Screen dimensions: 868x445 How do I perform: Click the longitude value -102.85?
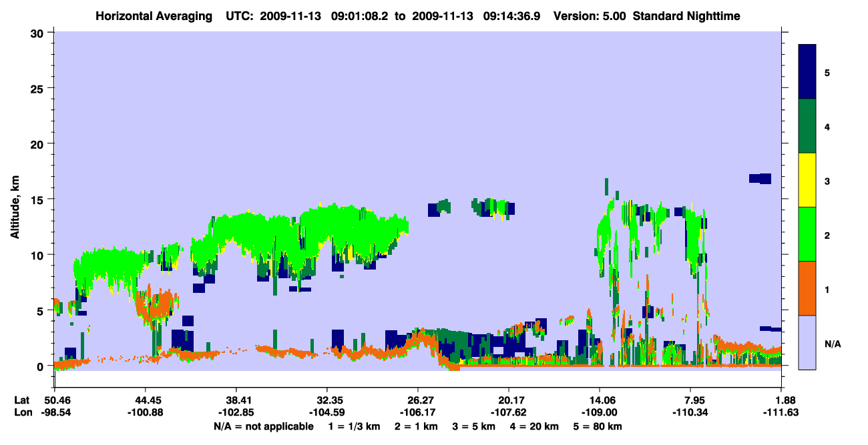tap(236, 413)
